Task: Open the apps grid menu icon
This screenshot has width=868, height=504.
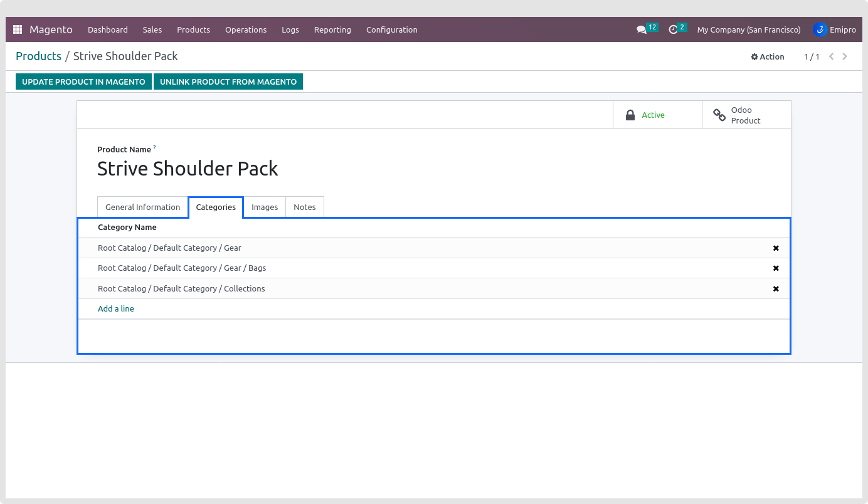Action: [x=18, y=29]
